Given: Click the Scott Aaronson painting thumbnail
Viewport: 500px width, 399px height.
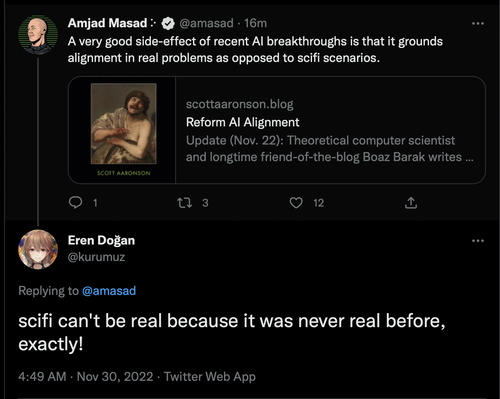Looking at the screenshot, I should 124,124.
